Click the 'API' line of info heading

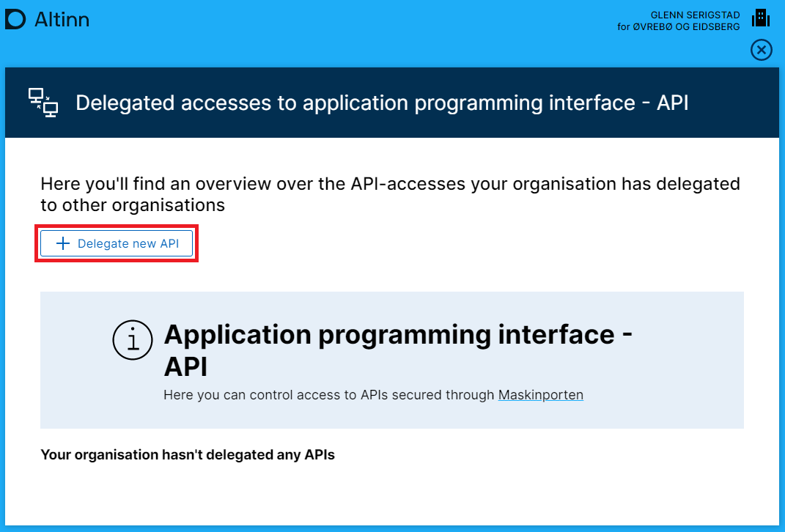[185, 365]
